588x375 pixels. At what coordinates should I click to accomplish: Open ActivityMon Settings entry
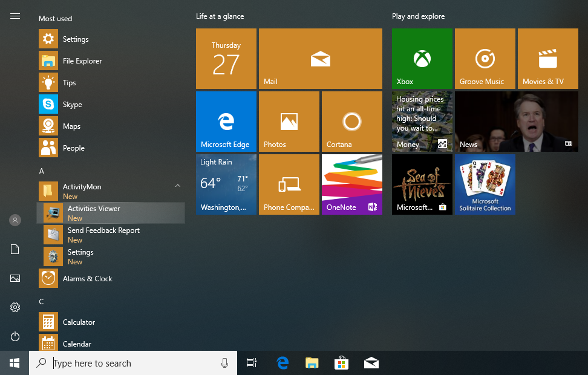tap(111, 256)
